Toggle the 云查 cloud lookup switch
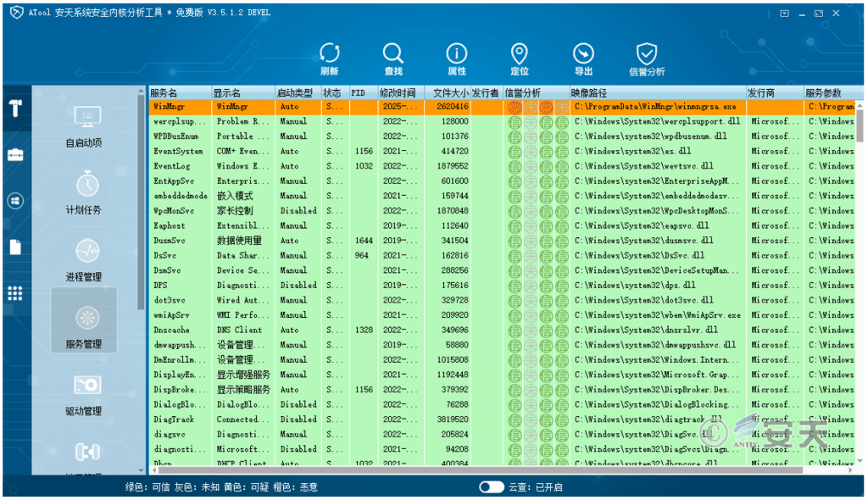This screenshot has height=500, width=868. coord(491,487)
